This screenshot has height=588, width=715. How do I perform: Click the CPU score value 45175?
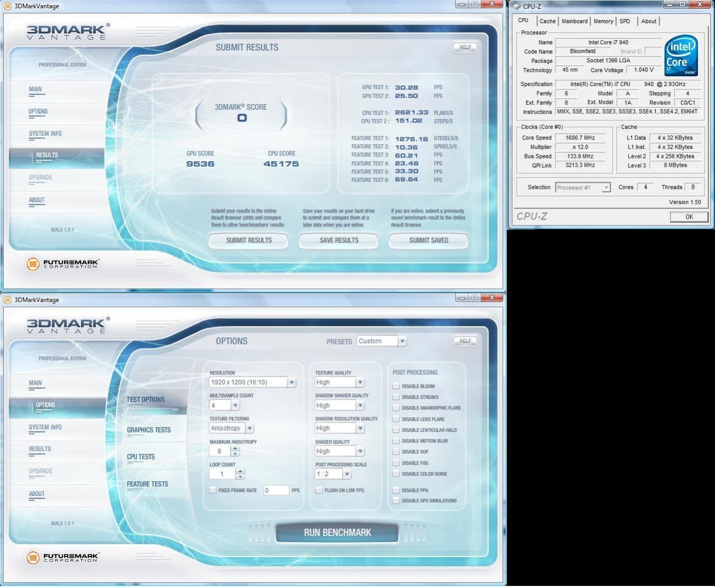(281, 164)
